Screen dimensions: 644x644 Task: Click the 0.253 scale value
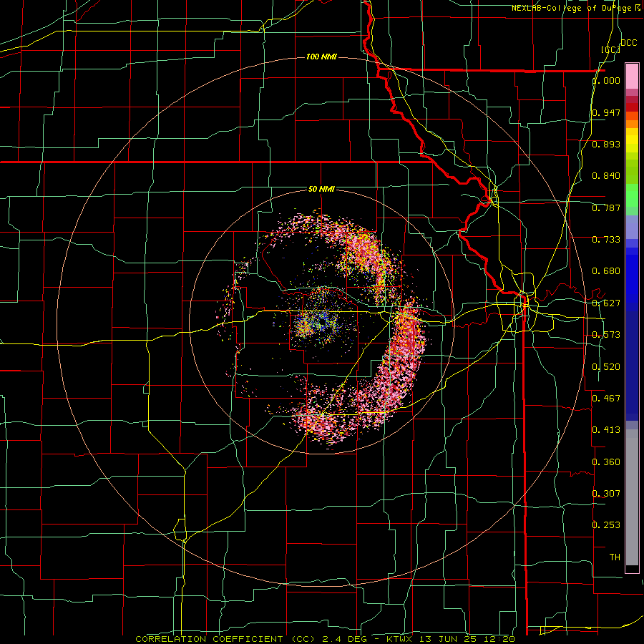tap(606, 525)
